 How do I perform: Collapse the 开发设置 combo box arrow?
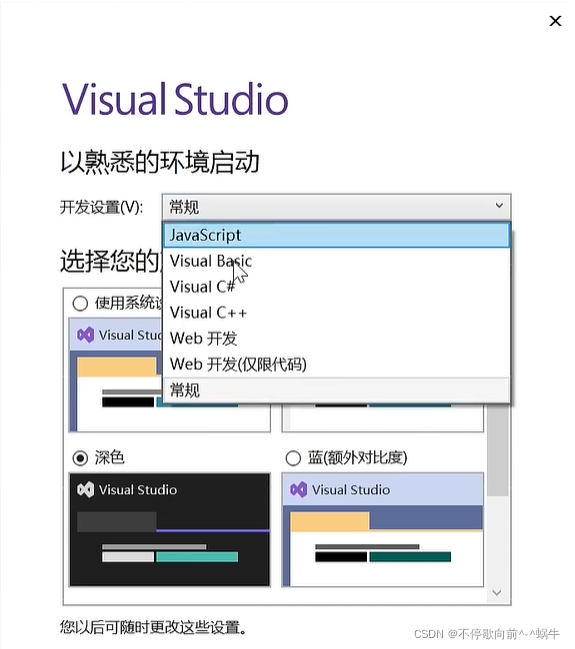click(x=499, y=206)
